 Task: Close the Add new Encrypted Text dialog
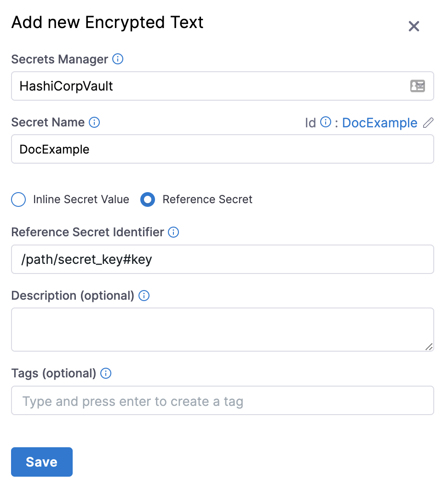tap(414, 27)
